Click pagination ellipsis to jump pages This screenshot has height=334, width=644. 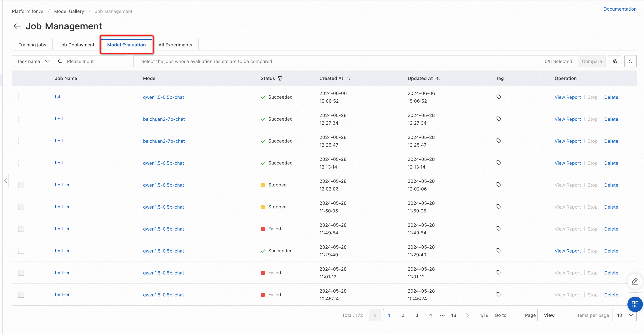click(442, 316)
